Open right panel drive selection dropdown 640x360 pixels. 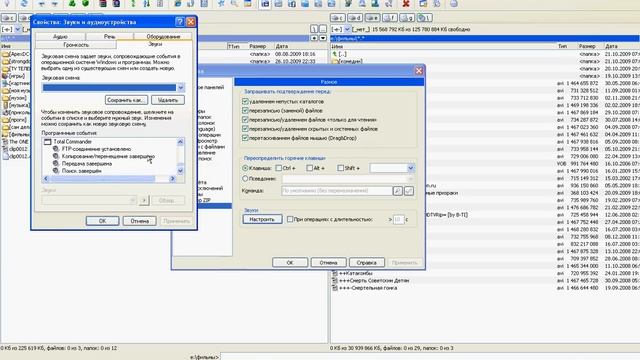coord(347,29)
